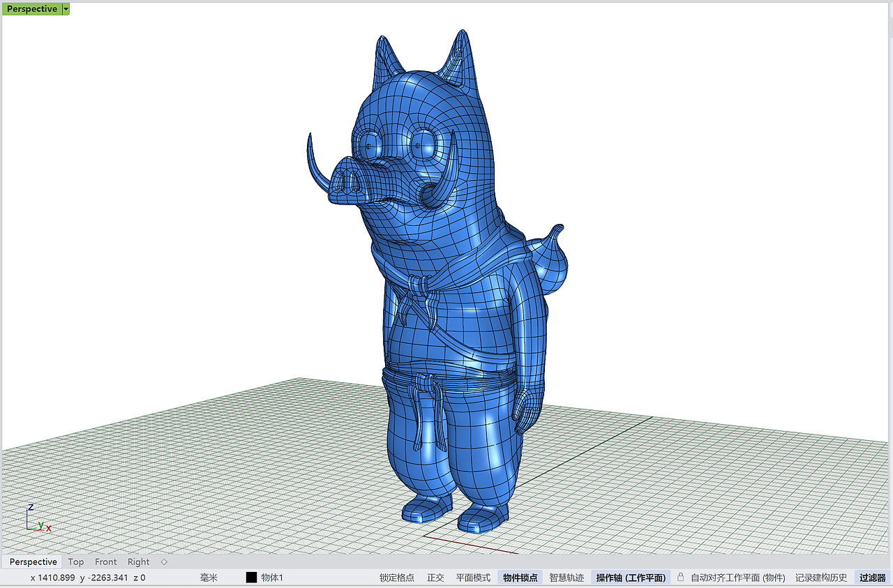The height and width of the screenshot is (588, 893).
Task: Select the blue pig character model
Action: 446,293
